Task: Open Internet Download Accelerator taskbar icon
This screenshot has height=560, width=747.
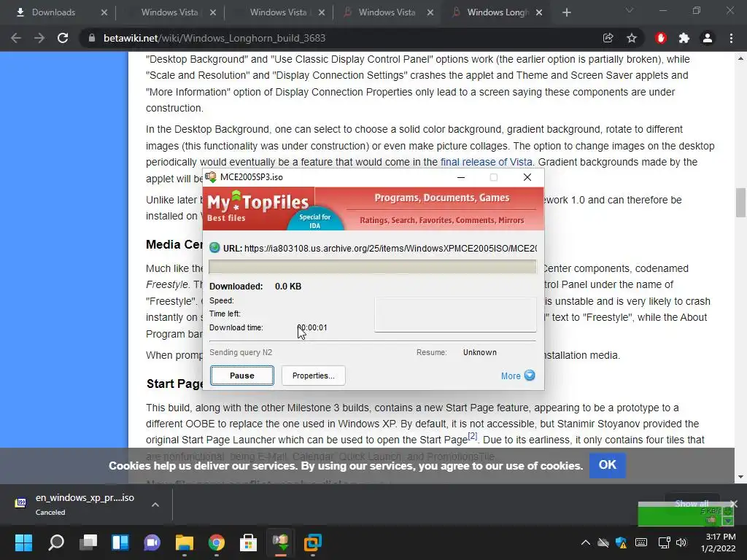Action: click(281, 542)
